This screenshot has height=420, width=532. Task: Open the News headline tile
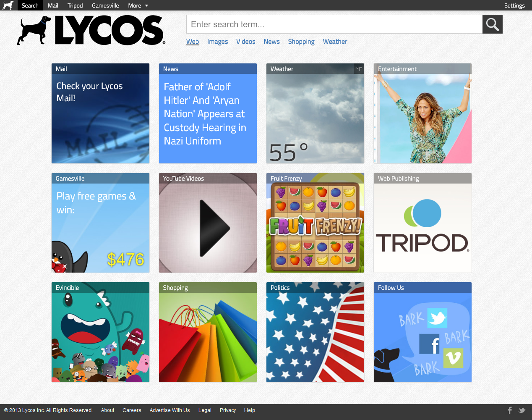point(208,113)
